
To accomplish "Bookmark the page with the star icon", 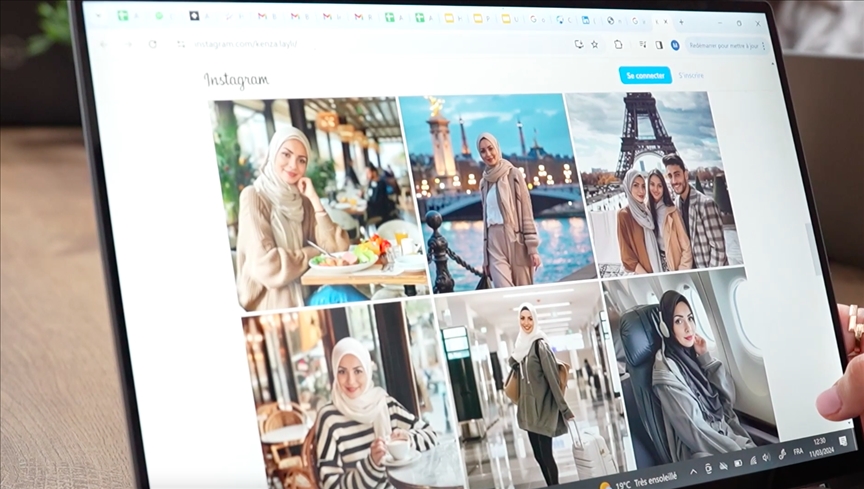I will pos(595,44).
